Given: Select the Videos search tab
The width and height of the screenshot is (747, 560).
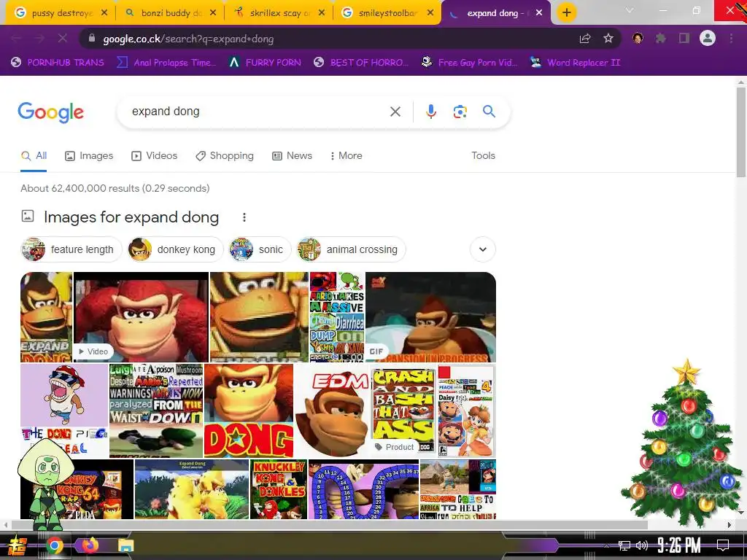Looking at the screenshot, I should coord(155,156).
